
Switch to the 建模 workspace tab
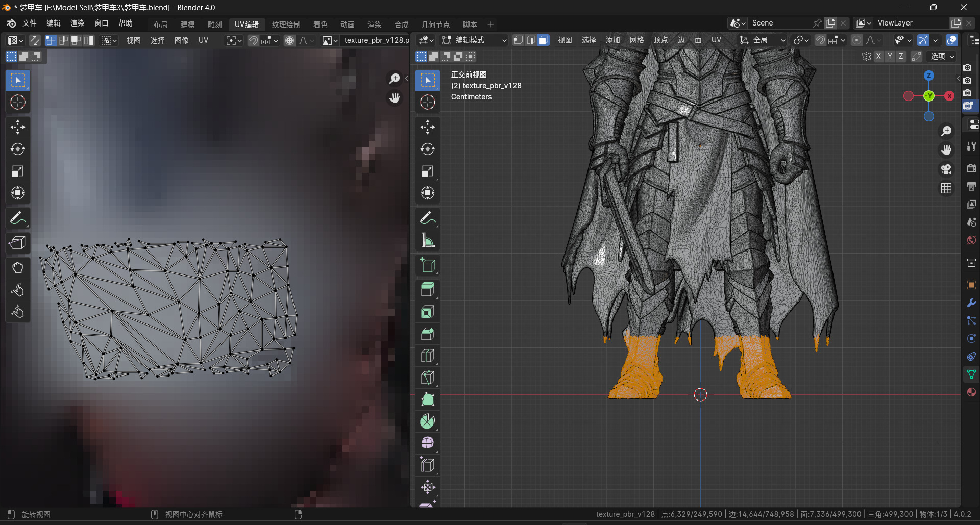pos(187,24)
